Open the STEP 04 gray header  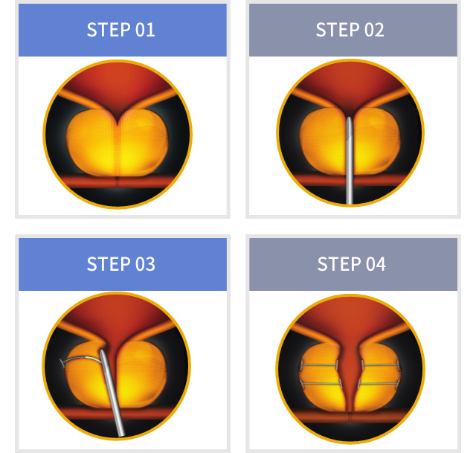[x=353, y=264]
